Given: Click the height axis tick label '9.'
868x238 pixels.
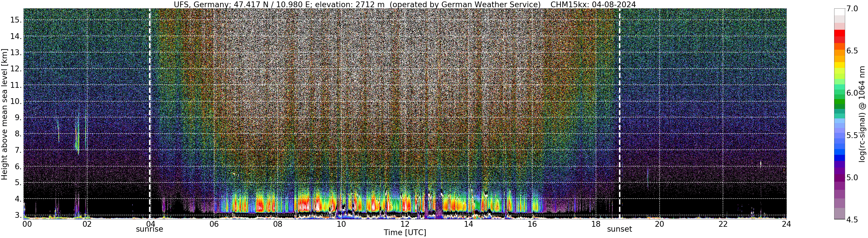Looking at the screenshot, I should (x=18, y=118).
